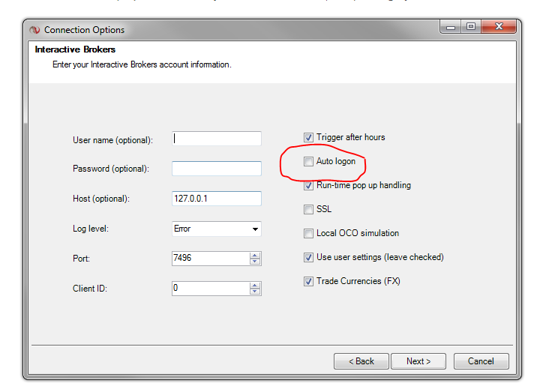The width and height of the screenshot is (552, 392).
Task: Enable the Auto logon checkbox
Action: pyautogui.click(x=308, y=161)
